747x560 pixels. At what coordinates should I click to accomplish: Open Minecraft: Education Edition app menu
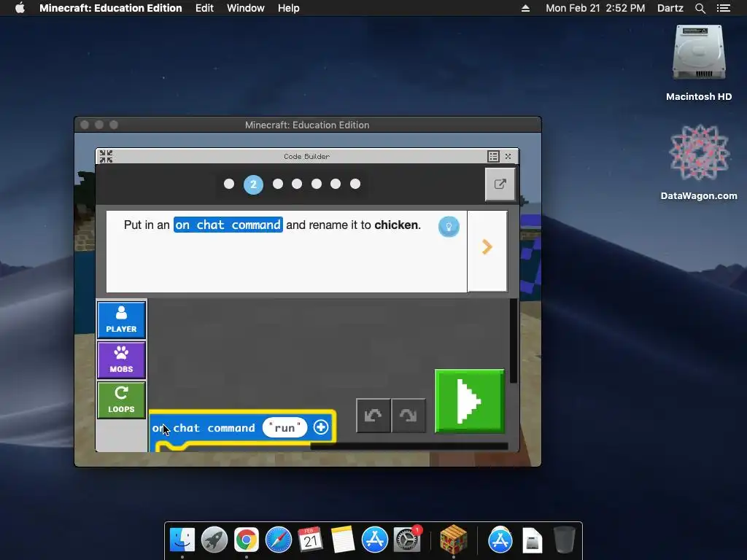(111, 8)
